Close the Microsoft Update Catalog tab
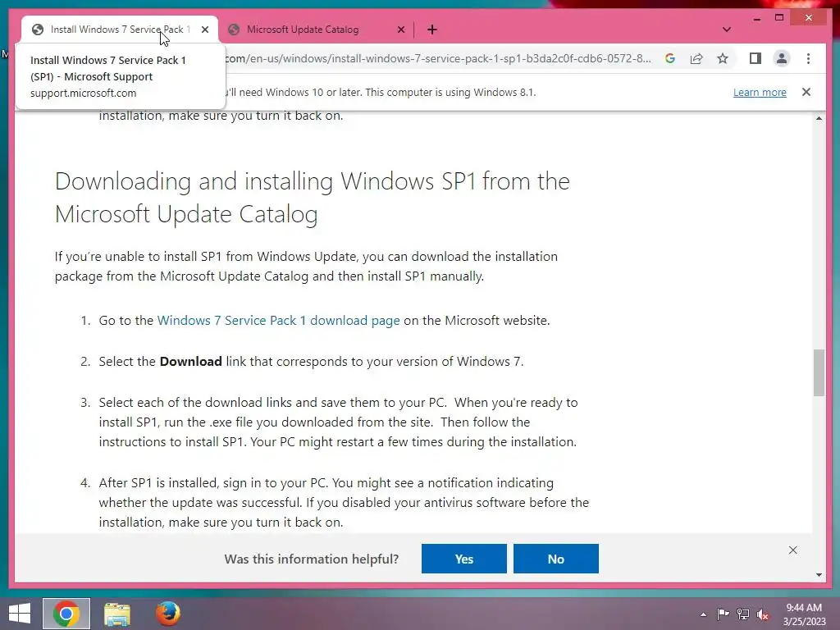 pos(400,30)
